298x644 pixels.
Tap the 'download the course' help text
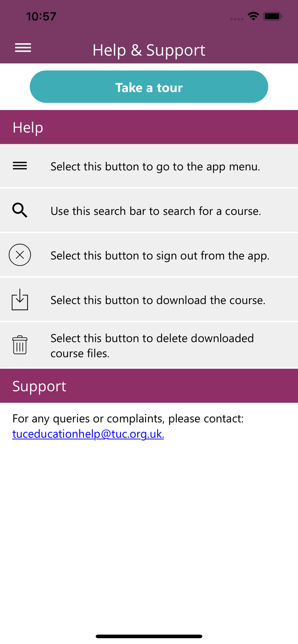(158, 300)
